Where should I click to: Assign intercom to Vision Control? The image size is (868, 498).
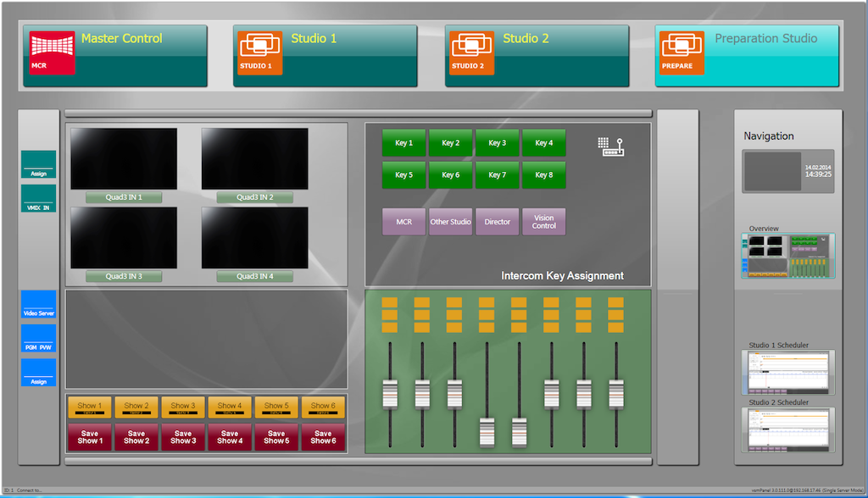click(543, 222)
